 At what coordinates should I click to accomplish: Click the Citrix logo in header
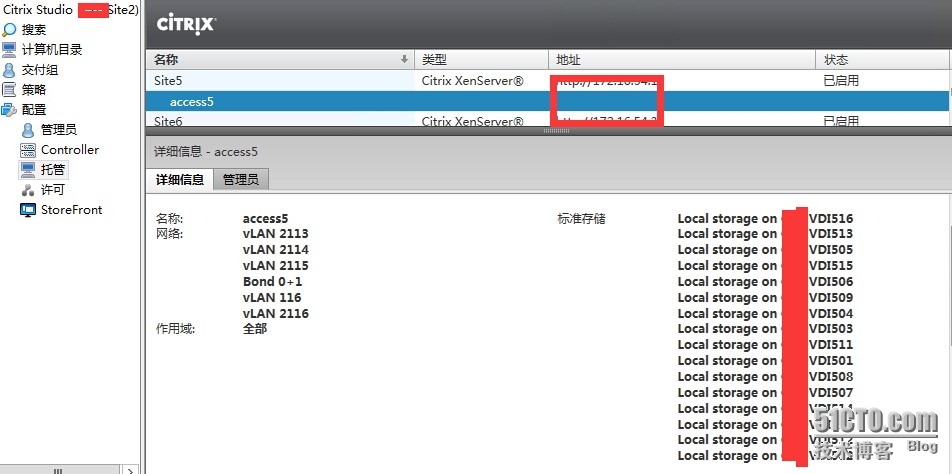pos(186,24)
